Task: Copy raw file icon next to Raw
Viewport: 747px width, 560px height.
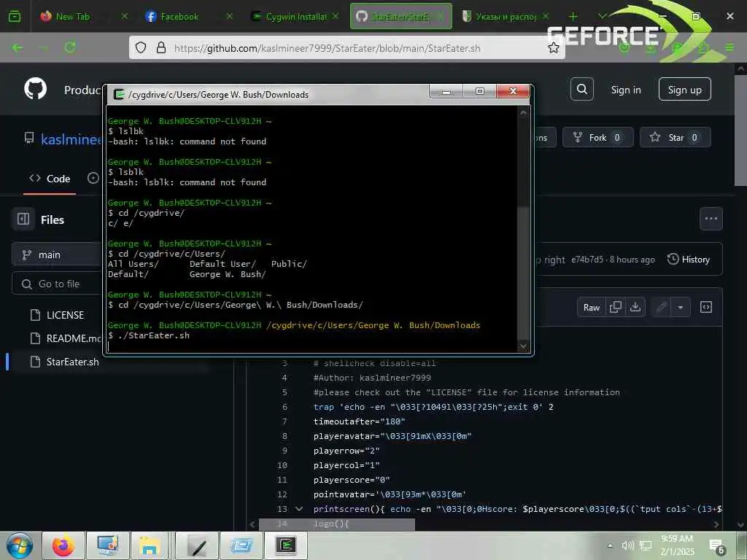Action: (x=616, y=307)
